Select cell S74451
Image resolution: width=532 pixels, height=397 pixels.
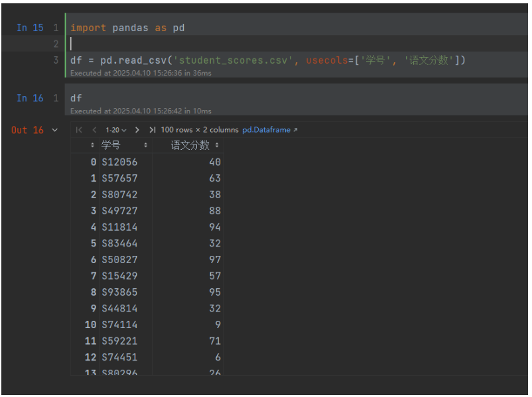pyautogui.click(x=119, y=358)
